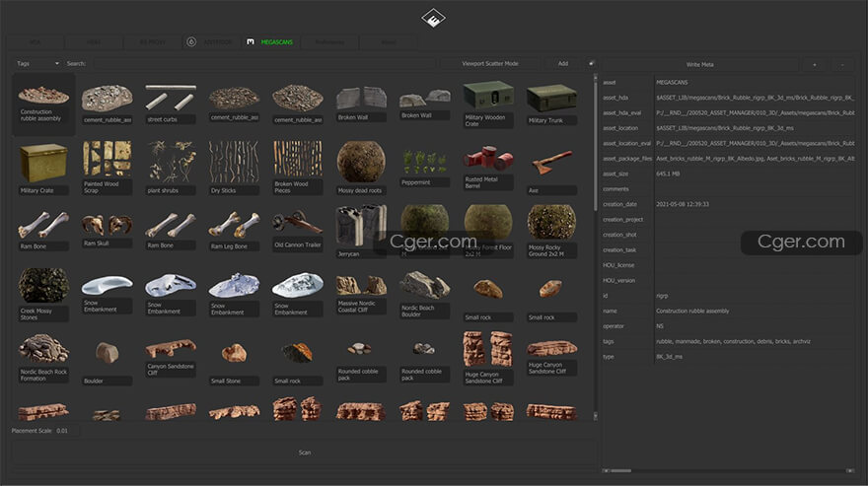This screenshot has width=868, height=486.
Task: Select the Boulder asset
Action: click(107, 363)
